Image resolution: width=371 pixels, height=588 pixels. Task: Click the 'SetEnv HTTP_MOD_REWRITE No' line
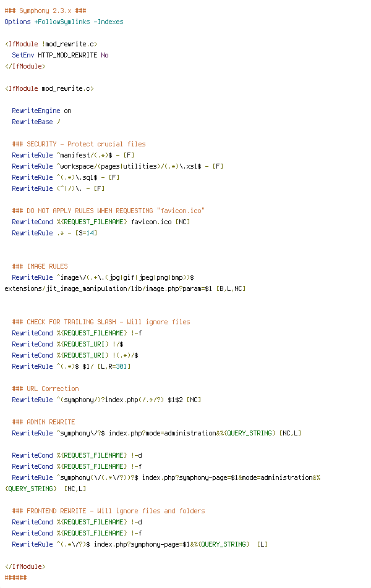60,55
